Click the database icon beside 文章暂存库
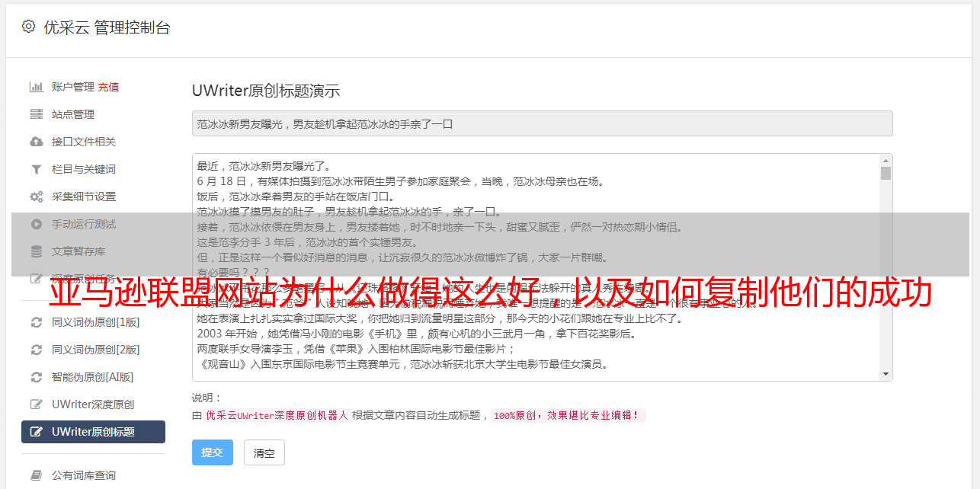Screen dimensions: 980x489 tap(36, 251)
